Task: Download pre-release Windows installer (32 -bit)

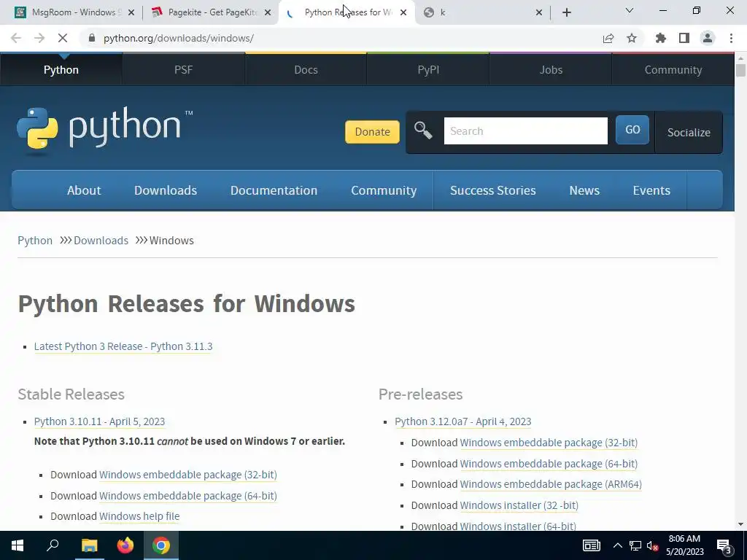Action: pyautogui.click(x=519, y=505)
